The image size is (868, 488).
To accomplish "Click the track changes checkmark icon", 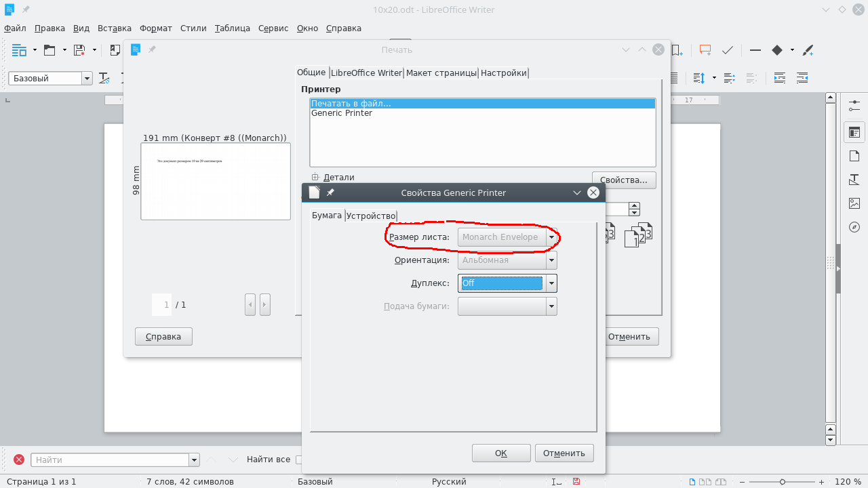I will click(x=728, y=50).
